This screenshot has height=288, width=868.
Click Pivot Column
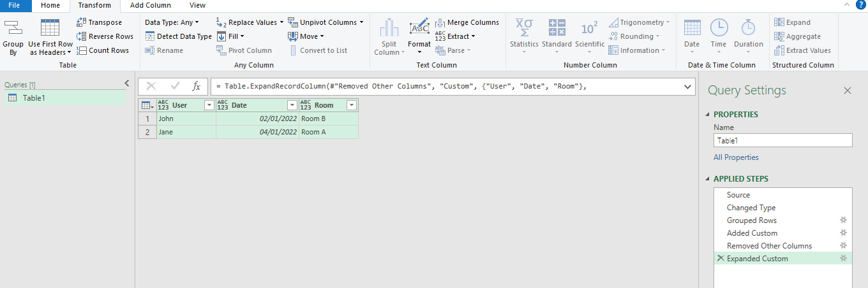click(x=244, y=50)
